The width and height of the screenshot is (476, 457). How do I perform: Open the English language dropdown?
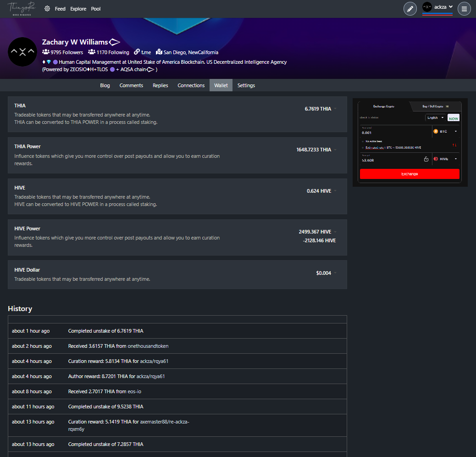click(x=435, y=117)
